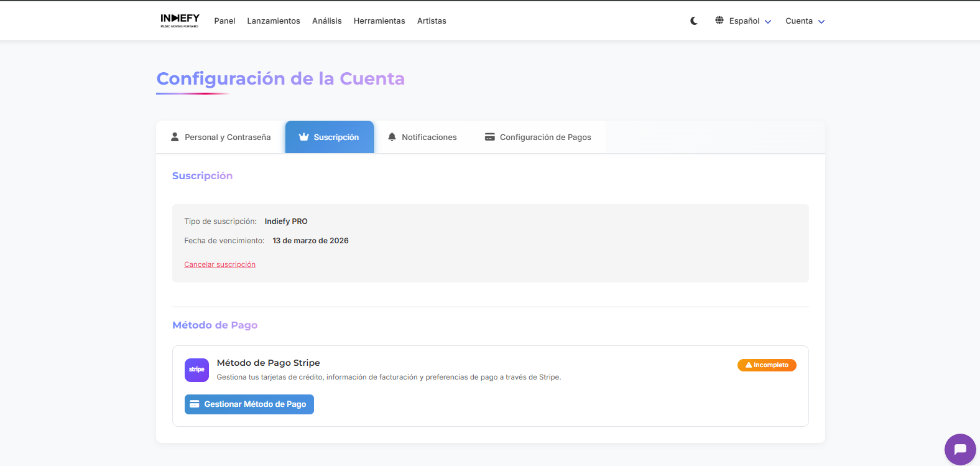This screenshot has width=980, height=466.
Task: Open Herramientas in the top navigation
Action: (x=379, y=21)
